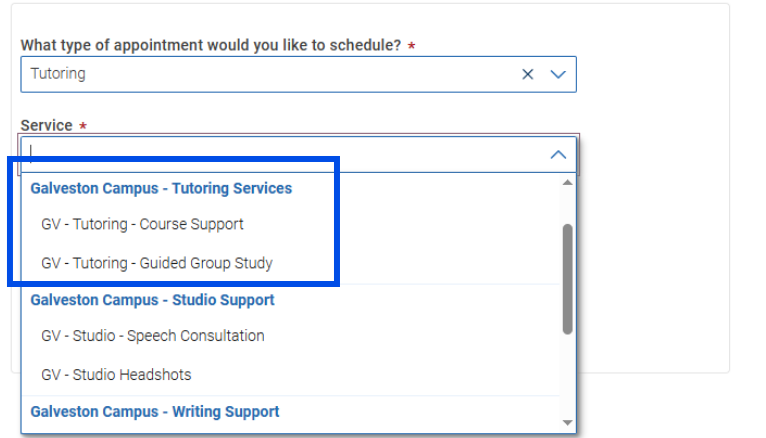Viewport: 766px width, 438px height.
Task: Click the Tutoring value in appointment field
Action: (58, 74)
